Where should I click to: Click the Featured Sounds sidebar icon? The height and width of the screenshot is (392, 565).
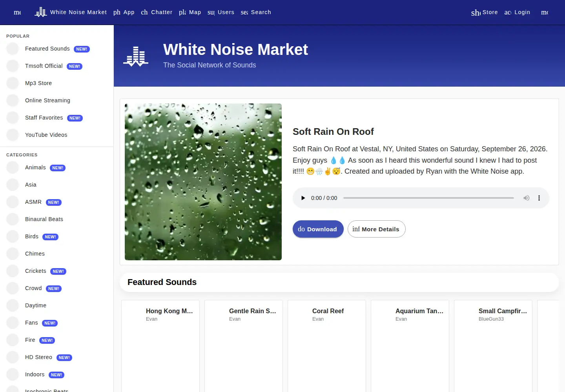(13, 49)
